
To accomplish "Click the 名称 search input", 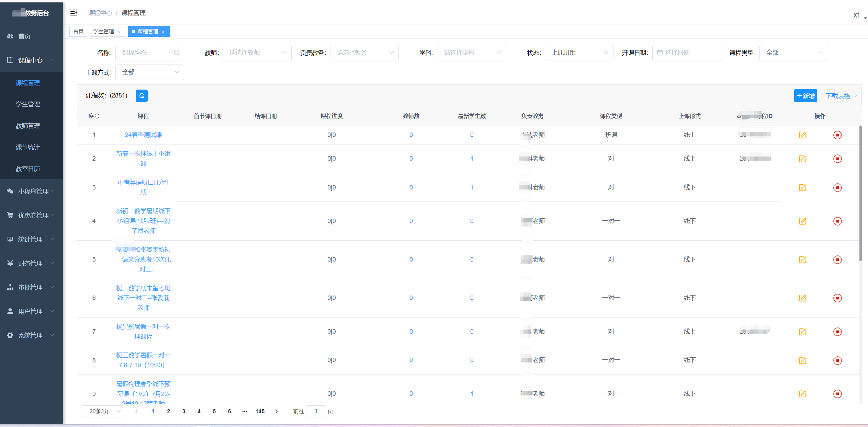I will (x=149, y=53).
